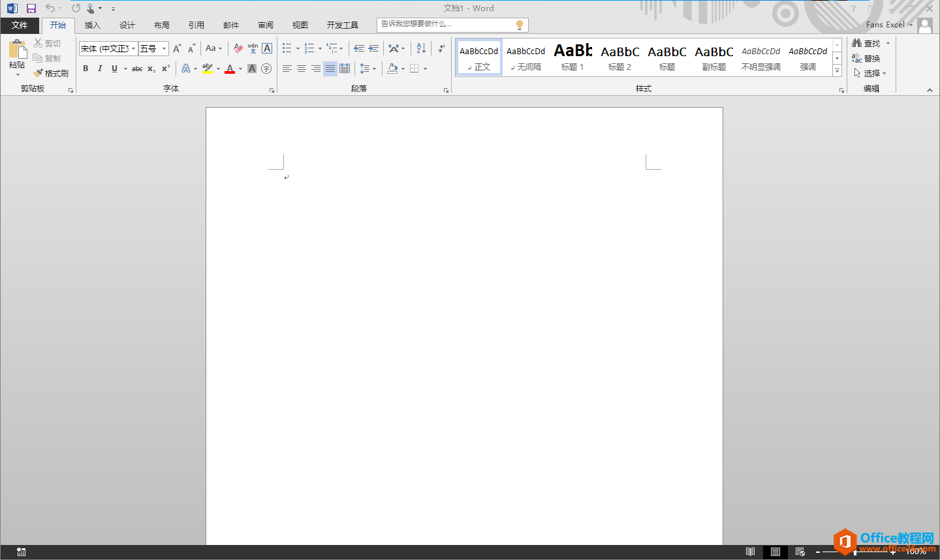The image size is (940, 560).
Task: Apply the 标题 1 style
Action: tap(573, 57)
